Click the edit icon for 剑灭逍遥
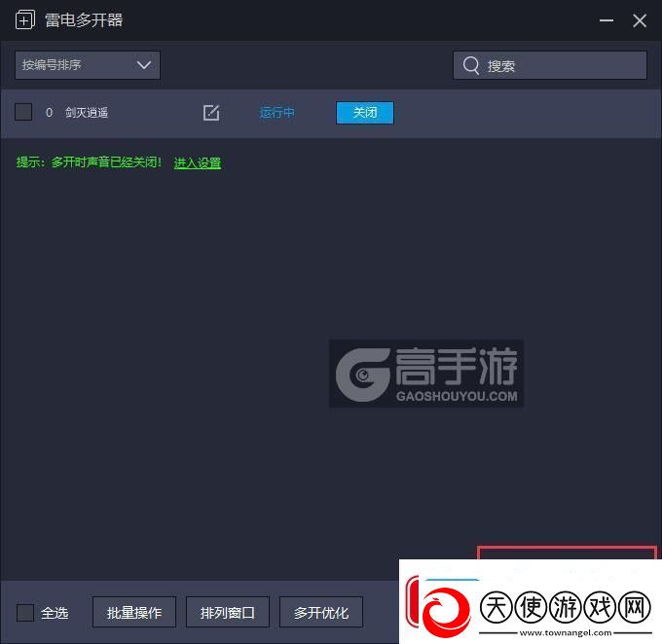Screen dimensions: 662x644 pos(211,113)
